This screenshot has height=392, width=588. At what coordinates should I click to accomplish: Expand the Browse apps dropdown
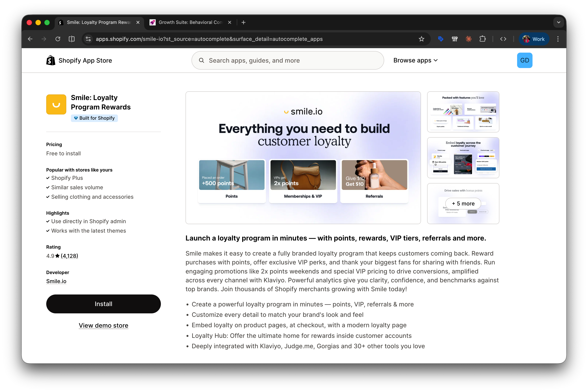click(x=415, y=60)
